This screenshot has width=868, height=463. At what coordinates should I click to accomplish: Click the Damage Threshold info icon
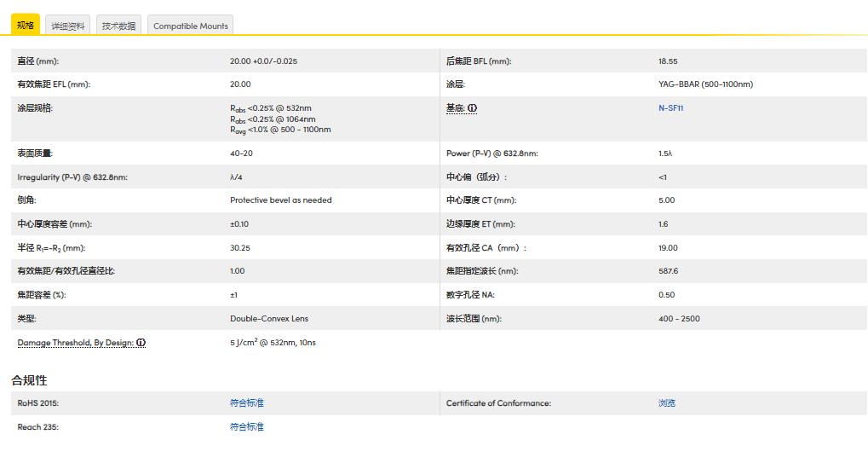(x=141, y=343)
